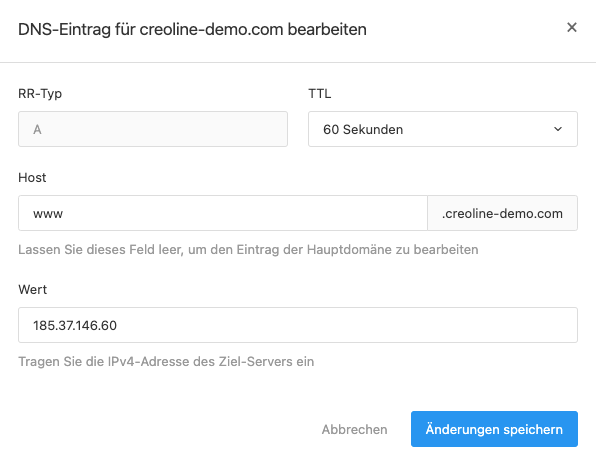596x466 pixels.
Task: Click Abbrechen to cancel editing
Action: coord(354,429)
